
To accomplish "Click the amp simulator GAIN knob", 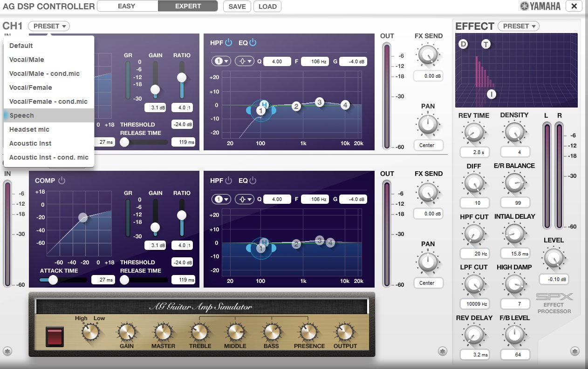I will 127,332.
